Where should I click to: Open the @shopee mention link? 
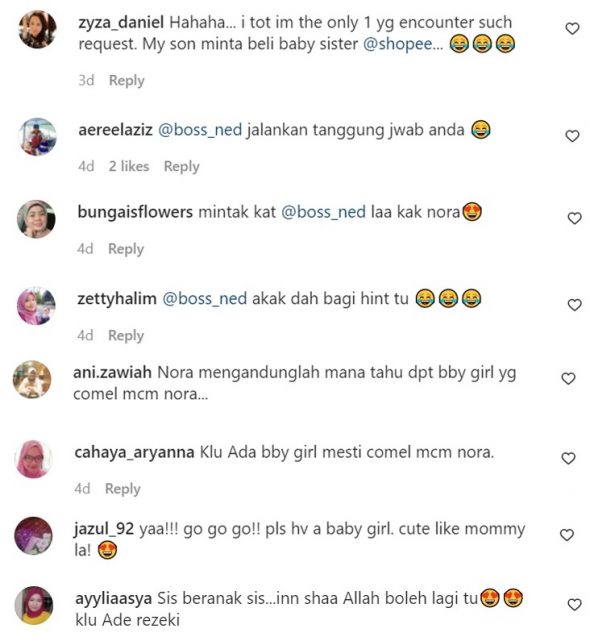coord(403,44)
